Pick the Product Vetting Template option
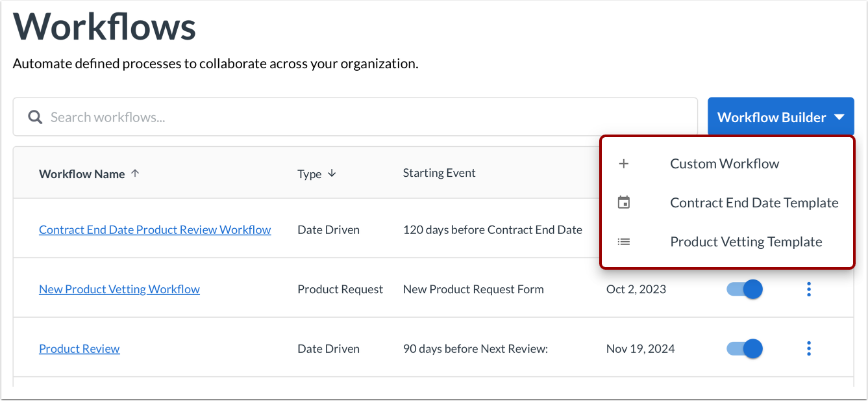868x401 pixels. tap(746, 242)
